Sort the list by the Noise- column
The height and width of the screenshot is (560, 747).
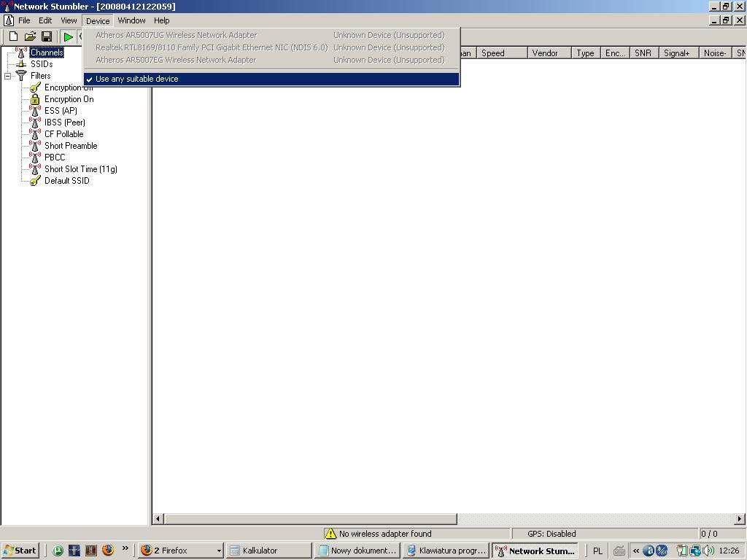pyautogui.click(x=716, y=52)
